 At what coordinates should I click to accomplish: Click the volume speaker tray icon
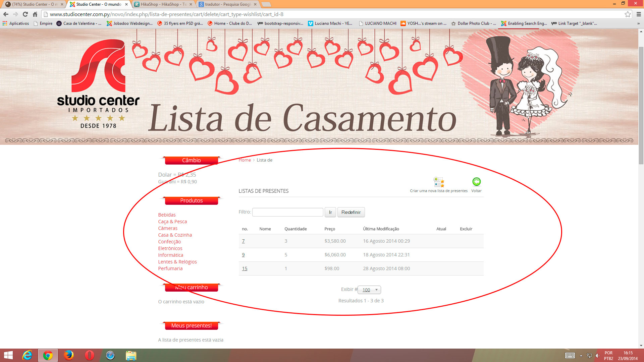click(x=598, y=356)
